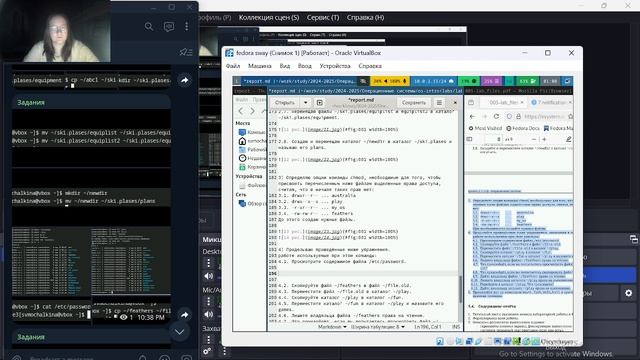Open OBS Сервис menu

coord(323,18)
